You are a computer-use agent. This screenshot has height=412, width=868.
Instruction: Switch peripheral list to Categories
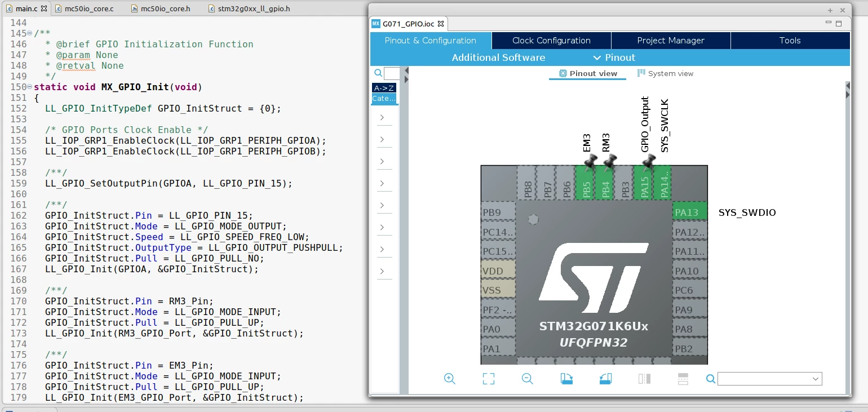[x=384, y=98]
